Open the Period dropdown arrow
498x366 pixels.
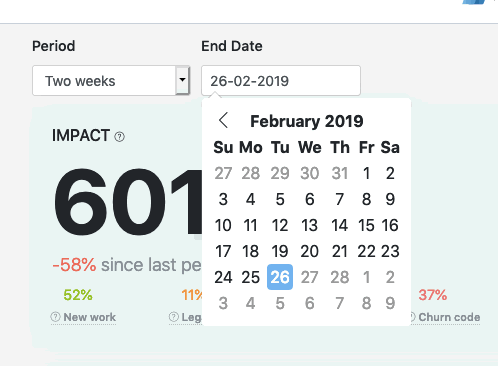tap(182, 80)
